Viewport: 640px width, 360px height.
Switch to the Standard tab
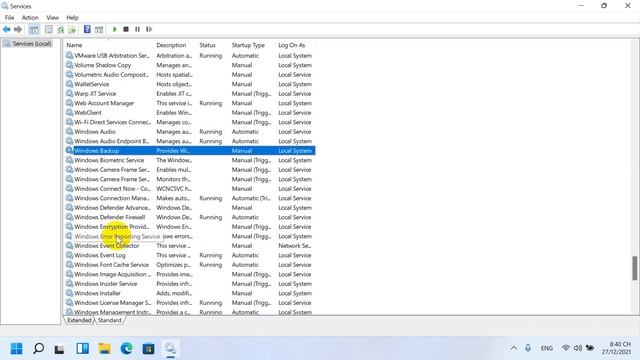tap(109, 320)
